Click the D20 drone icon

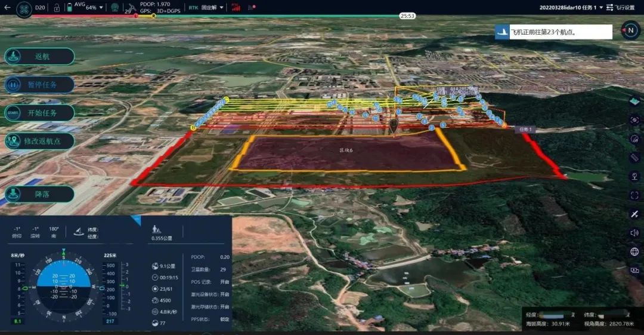point(24,8)
